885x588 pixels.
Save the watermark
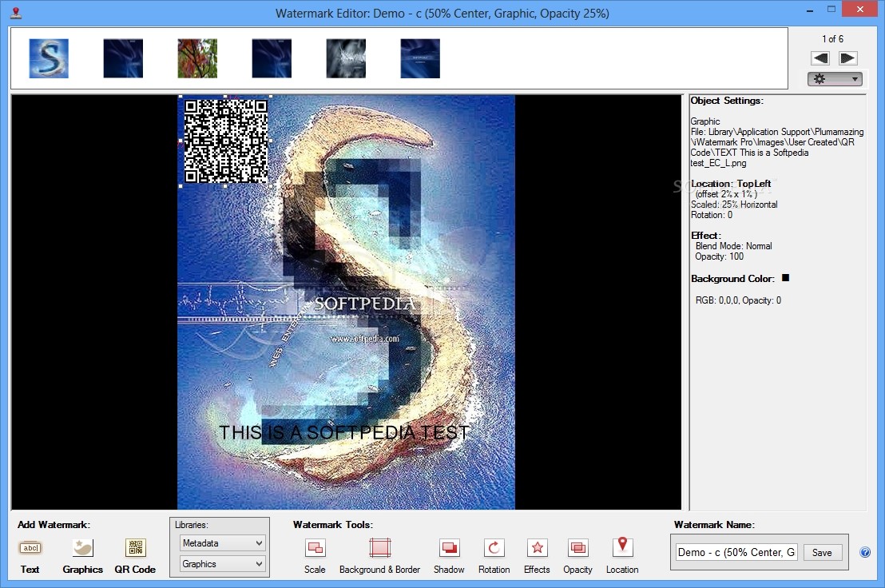822,553
